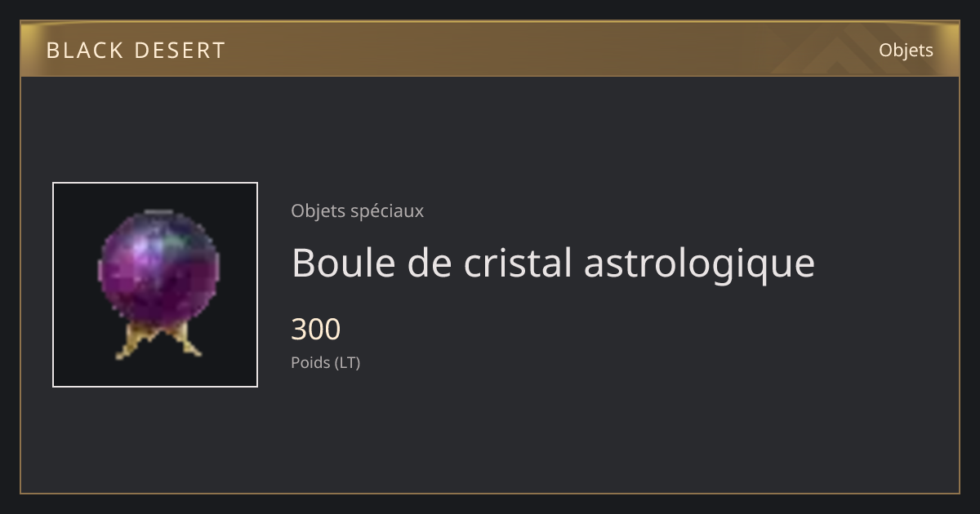
Task: Select the 300 weight value
Action: coord(315,330)
